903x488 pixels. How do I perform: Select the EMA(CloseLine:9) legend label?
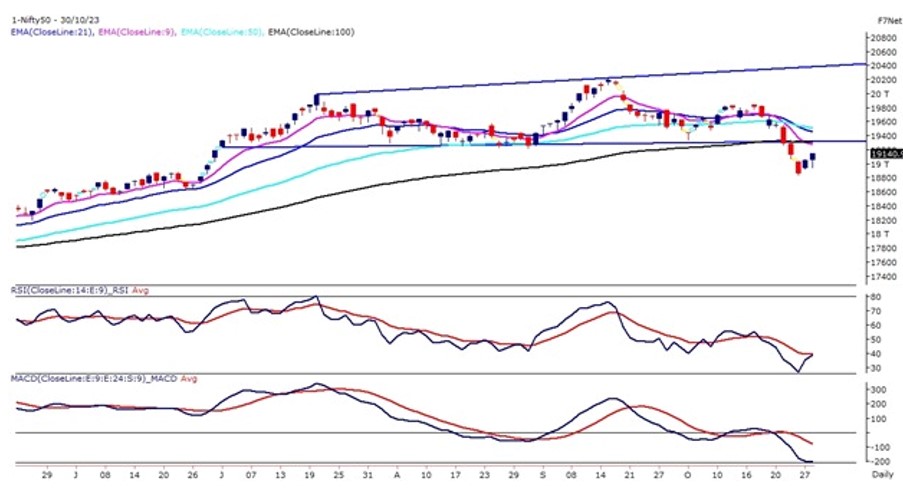click(x=137, y=32)
